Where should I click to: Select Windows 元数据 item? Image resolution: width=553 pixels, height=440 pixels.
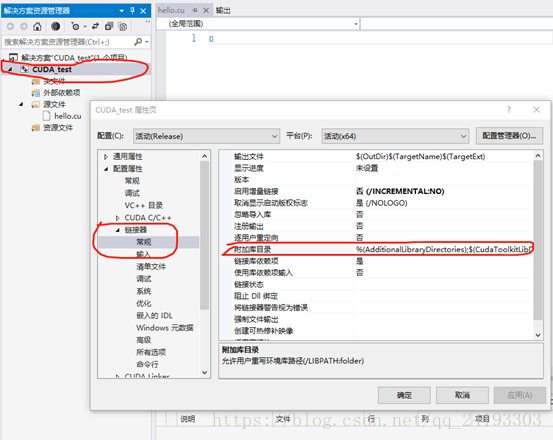pyautogui.click(x=165, y=328)
